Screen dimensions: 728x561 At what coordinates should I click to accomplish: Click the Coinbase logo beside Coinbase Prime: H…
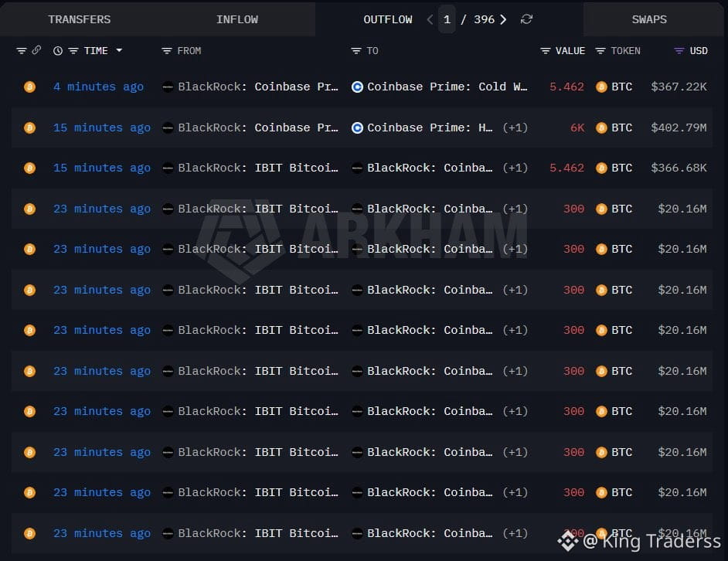pyautogui.click(x=357, y=127)
